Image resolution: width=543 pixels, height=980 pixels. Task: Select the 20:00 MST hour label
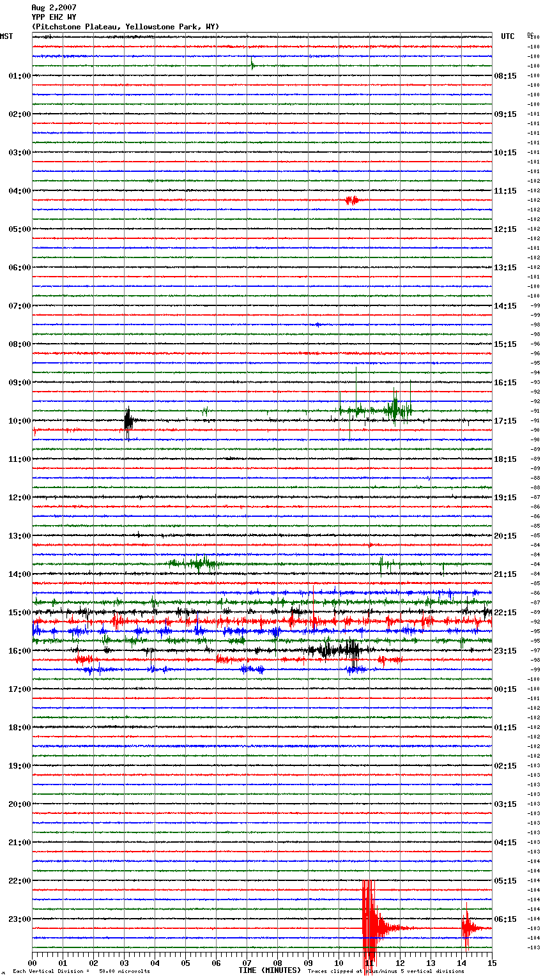point(20,804)
